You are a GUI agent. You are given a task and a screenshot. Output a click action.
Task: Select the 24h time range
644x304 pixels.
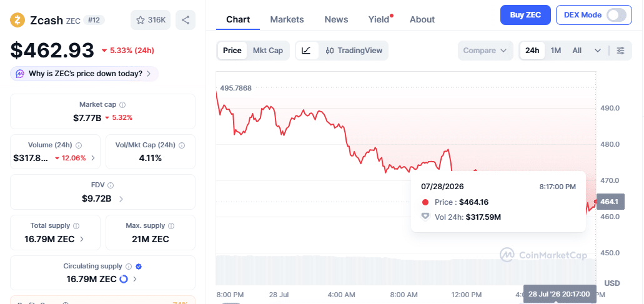click(532, 51)
